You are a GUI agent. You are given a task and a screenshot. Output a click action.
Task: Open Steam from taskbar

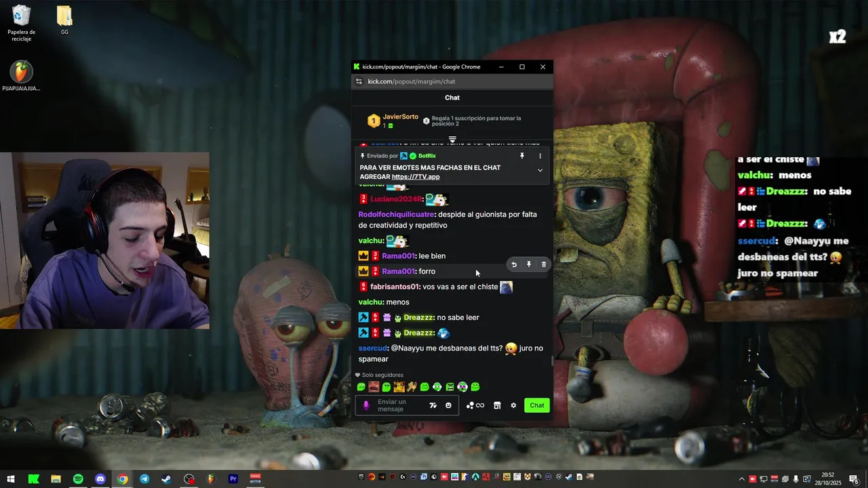[x=166, y=479]
